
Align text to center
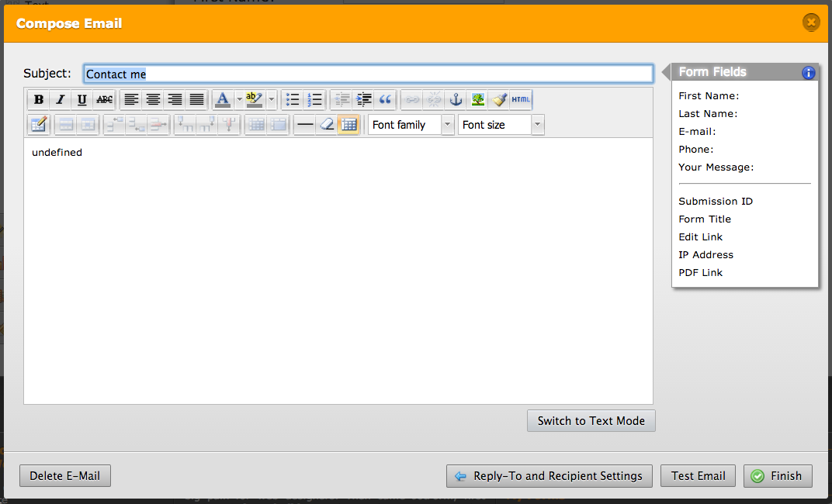154,99
